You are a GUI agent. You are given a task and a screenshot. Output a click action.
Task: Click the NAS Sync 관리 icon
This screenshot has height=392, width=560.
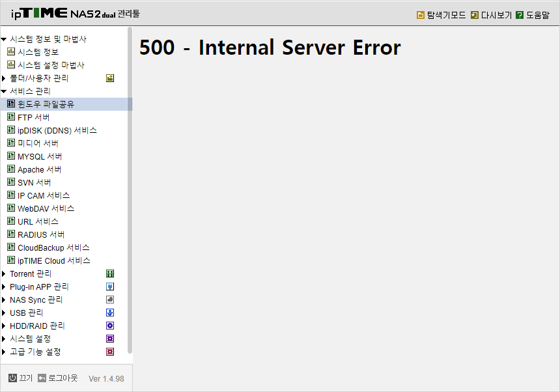[x=110, y=300]
